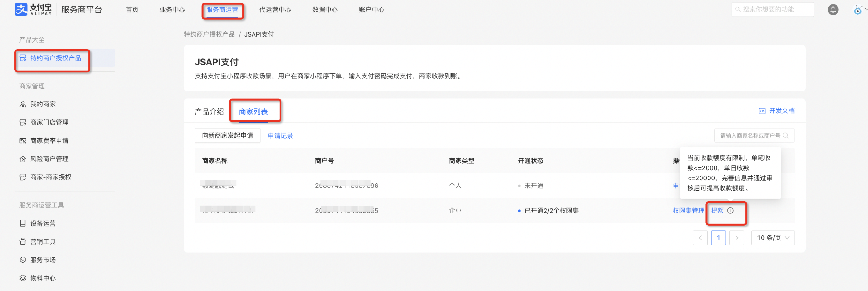Click the 风险商户管理 icon
The image size is (868, 291).
pyautogui.click(x=23, y=159)
